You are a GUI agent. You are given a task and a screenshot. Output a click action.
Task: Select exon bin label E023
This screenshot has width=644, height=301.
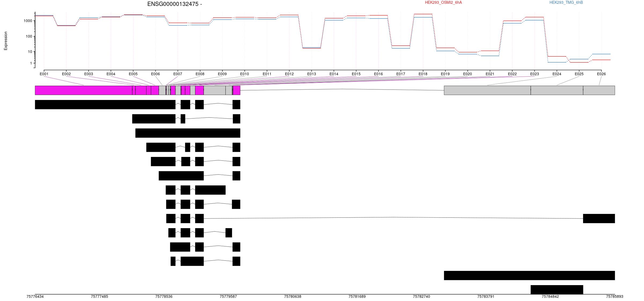(x=535, y=74)
